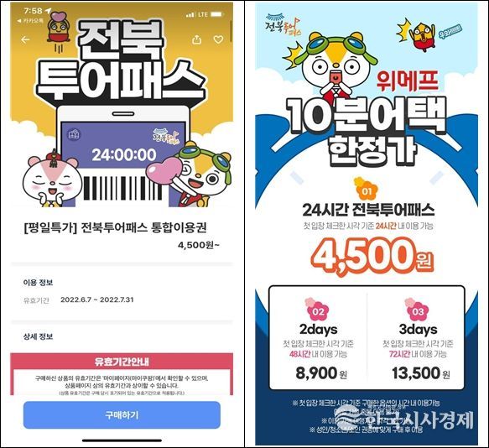Tap the 유효기간안내 red header
The width and height of the screenshot is (489, 448).
point(122,362)
